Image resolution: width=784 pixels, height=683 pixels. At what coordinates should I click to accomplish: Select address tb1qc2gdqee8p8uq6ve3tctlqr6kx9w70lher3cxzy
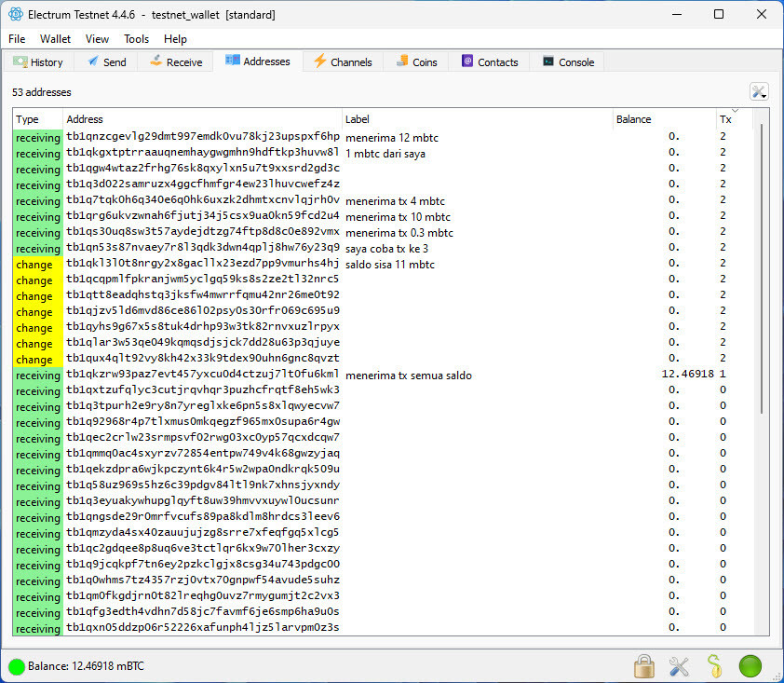click(x=202, y=549)
